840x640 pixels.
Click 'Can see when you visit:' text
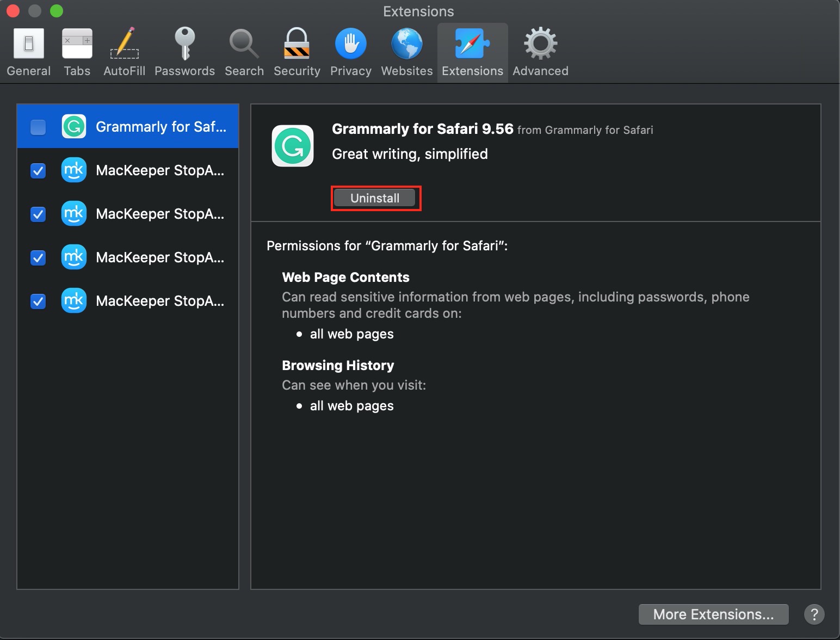point(354,385)
